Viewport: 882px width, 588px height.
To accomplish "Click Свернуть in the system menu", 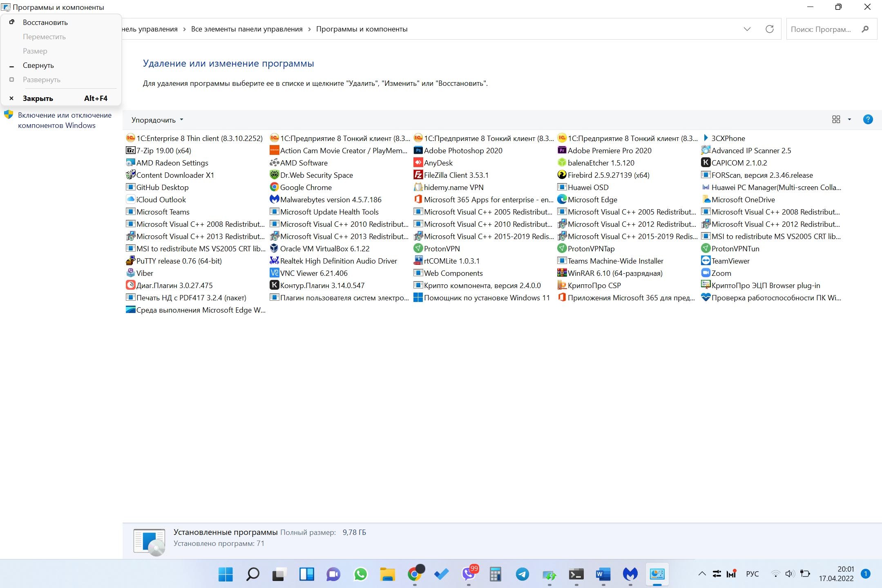I will (38, 65).
